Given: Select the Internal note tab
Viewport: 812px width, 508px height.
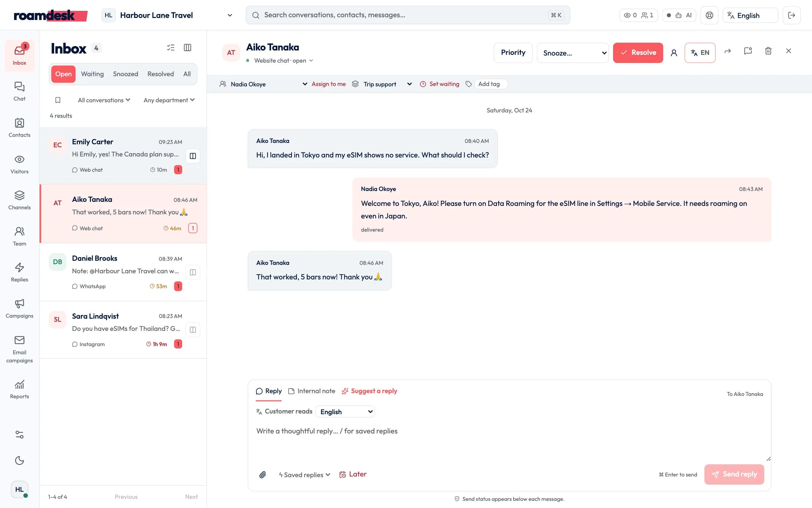Looking at the screenshot, I should [x=312, y=391].
